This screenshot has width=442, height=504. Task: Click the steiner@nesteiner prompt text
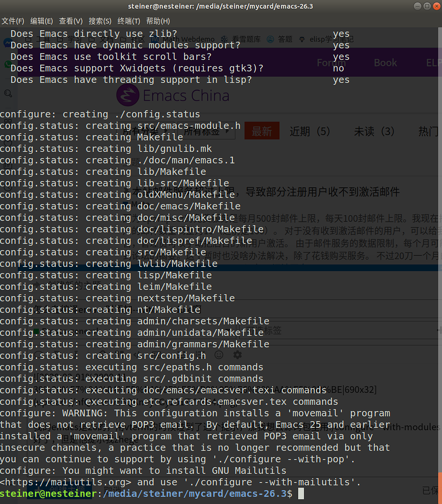pyautogui.click(x=48, y=494)
